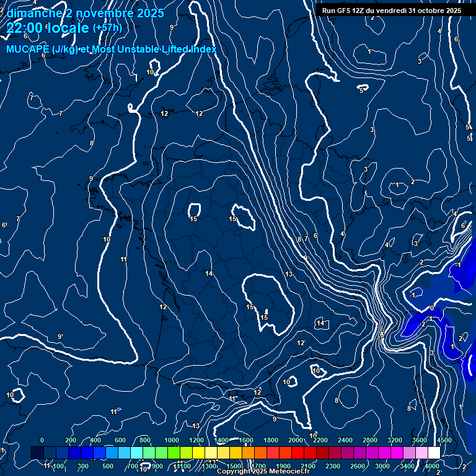
Task: Click the white 4500 swatch in the legend
Action: (434, 452)
